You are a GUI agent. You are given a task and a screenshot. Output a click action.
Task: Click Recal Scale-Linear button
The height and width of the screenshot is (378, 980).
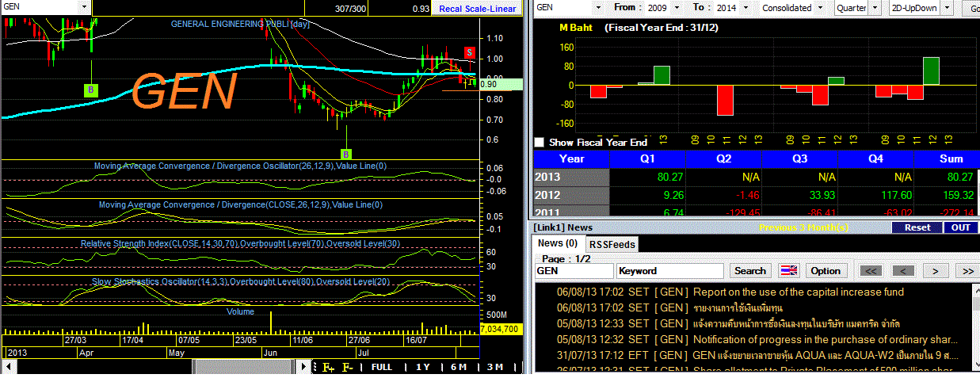478,9
